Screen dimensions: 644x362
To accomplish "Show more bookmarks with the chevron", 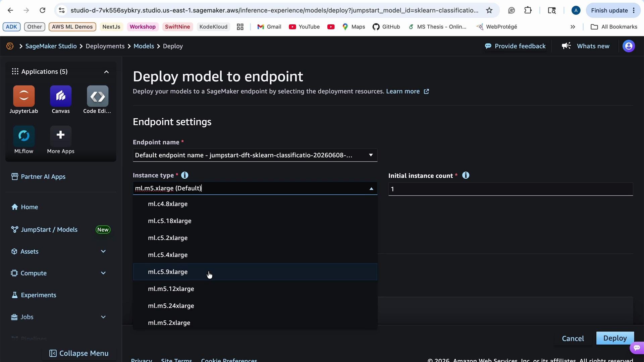I will click(x=573, y=27).
